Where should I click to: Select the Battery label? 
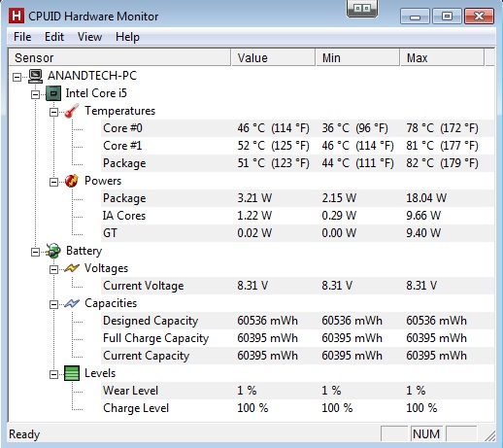point(84,251)
